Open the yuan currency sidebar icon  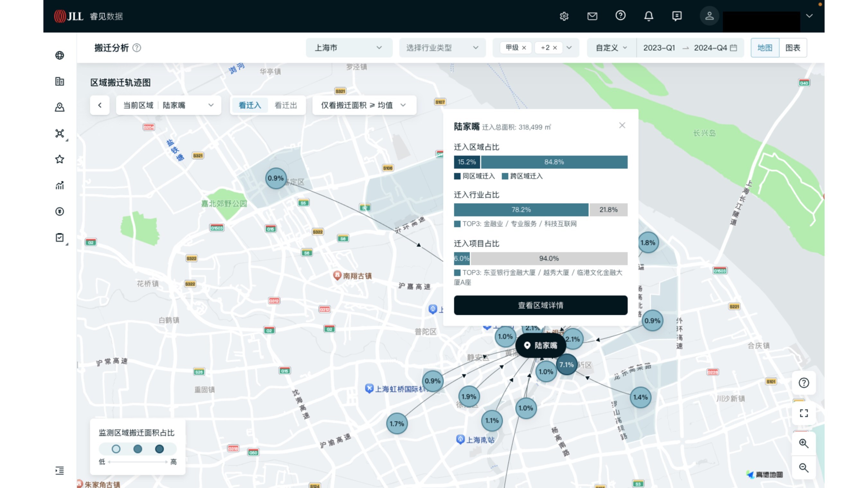tap(60, 211)
